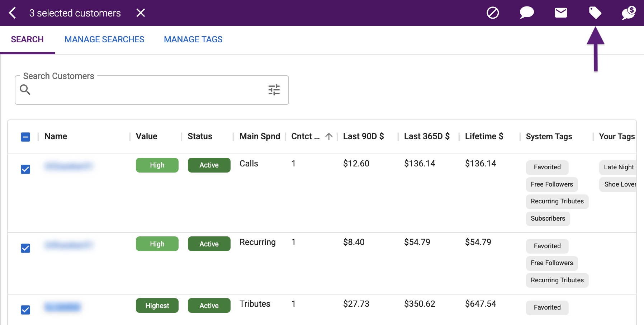Sort by the Last 365D $ column
The height and width of the screenshot is (325, 644).
coord(427,136)
